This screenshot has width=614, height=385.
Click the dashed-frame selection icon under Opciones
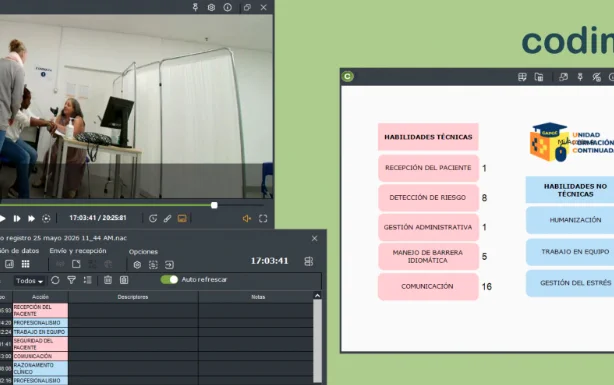pyautogui.click(x=153, y=265)
